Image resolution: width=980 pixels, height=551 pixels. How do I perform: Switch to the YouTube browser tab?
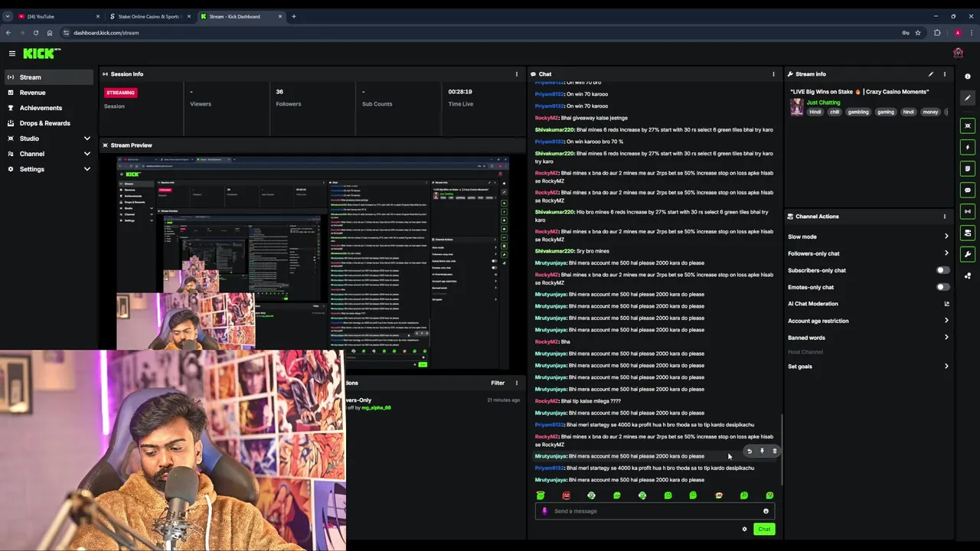coord(58,16)
